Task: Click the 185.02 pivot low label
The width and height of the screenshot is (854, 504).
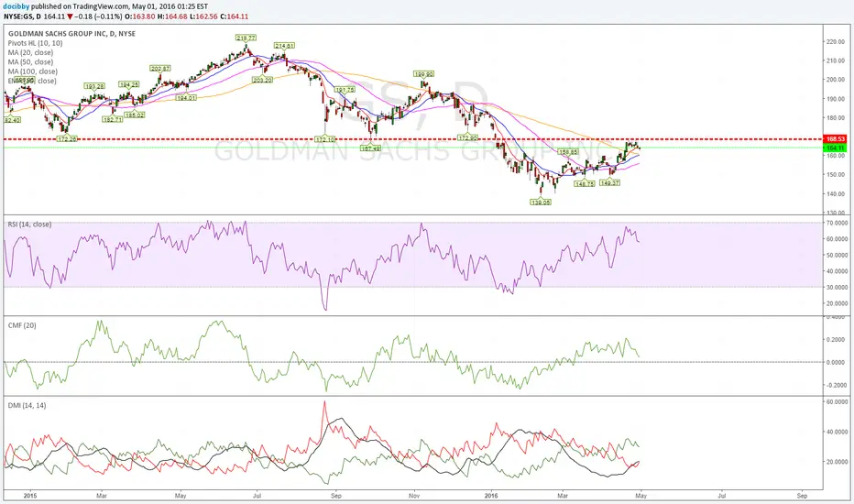Action: click(134, 115)
